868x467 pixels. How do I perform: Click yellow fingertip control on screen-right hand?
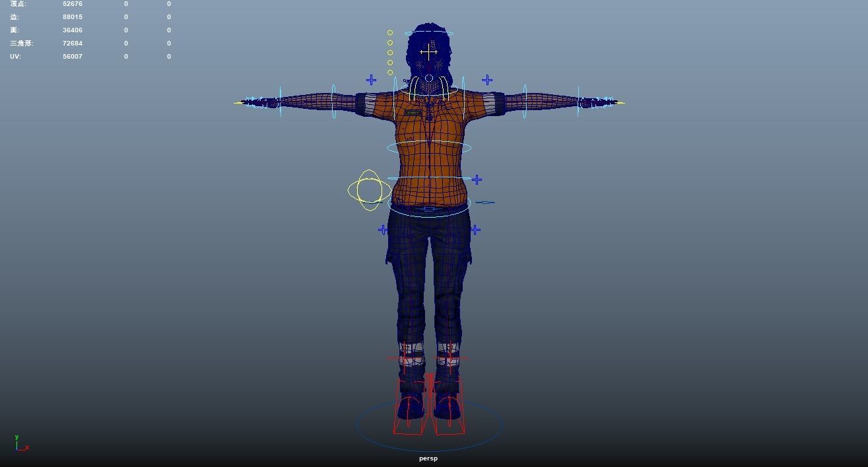click(x=620, y=103)
